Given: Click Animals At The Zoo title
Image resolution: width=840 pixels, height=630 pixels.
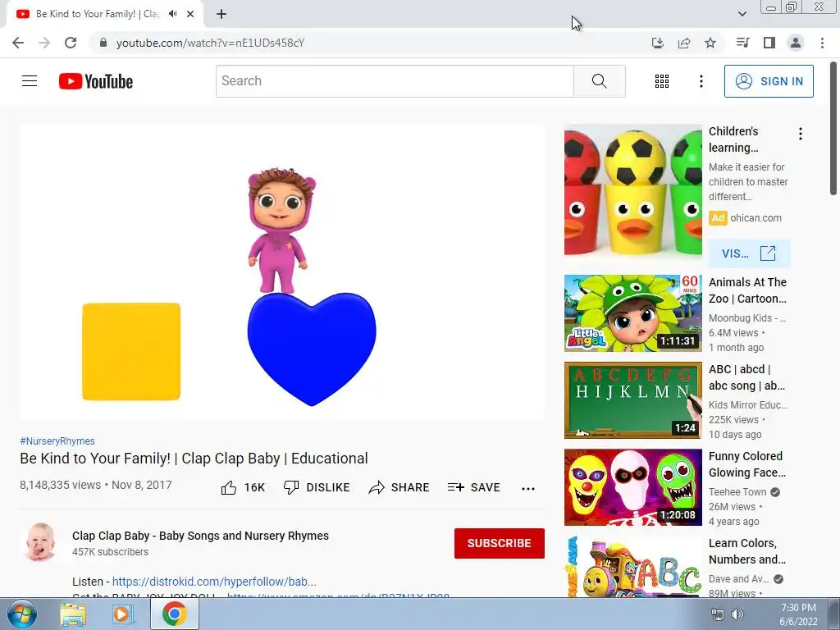Looking at the screenshot, I should tap(747, 290).
